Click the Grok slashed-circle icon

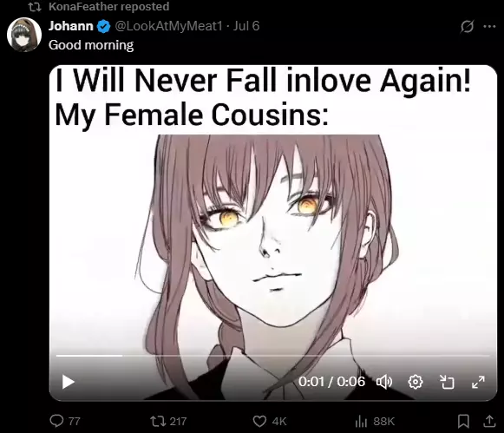467,26
